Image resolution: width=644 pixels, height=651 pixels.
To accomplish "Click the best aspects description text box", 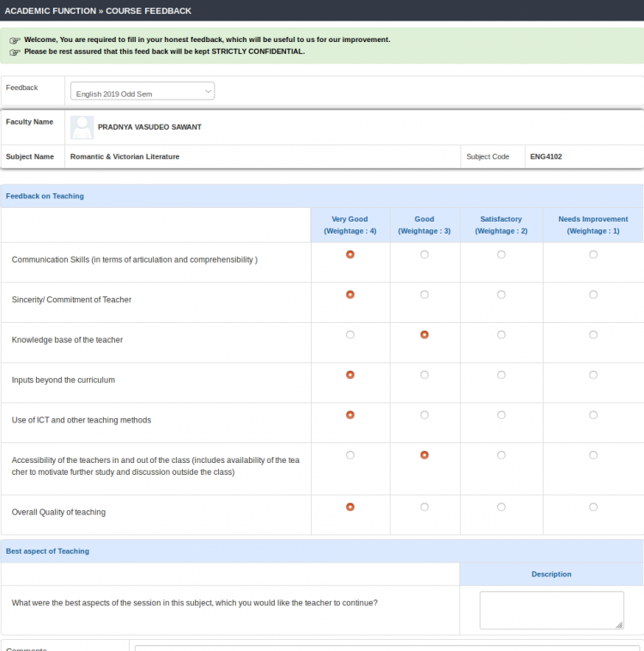I will [551, 610].
